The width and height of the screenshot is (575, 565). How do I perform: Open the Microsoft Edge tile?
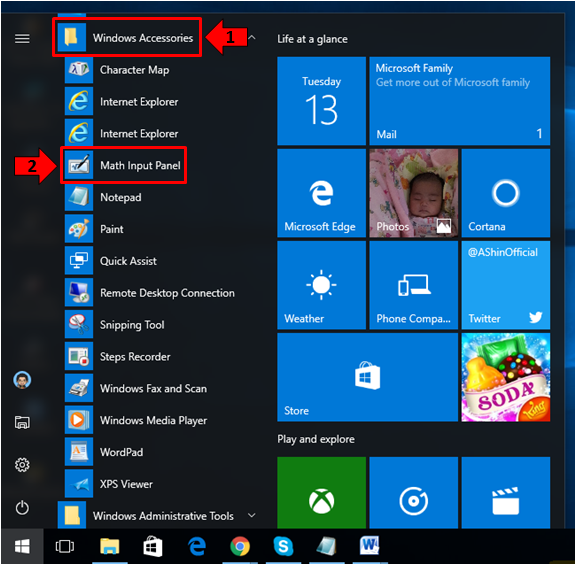click(x=322, y=193)
